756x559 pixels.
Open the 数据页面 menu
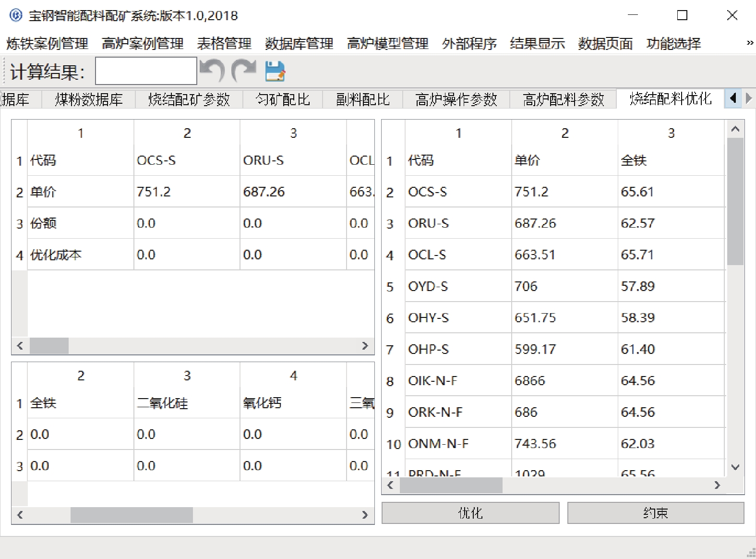coord(605,44)
